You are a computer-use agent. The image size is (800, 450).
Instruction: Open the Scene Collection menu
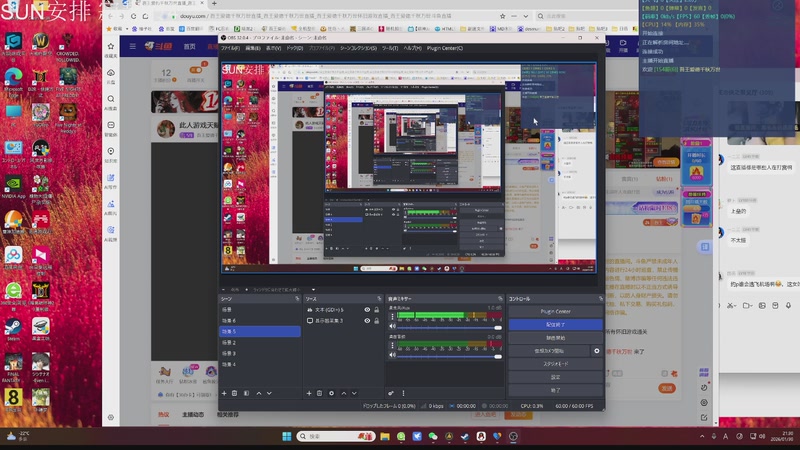pos(358,48)
